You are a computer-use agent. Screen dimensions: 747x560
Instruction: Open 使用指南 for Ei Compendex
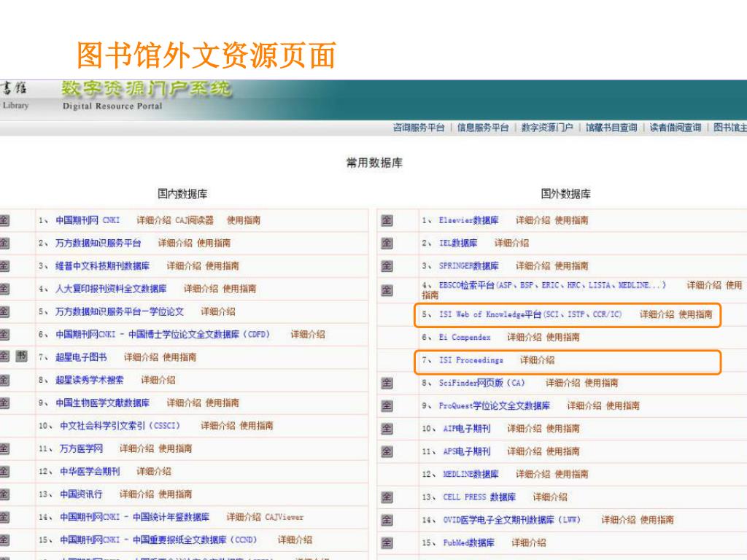tap(563, 337)
